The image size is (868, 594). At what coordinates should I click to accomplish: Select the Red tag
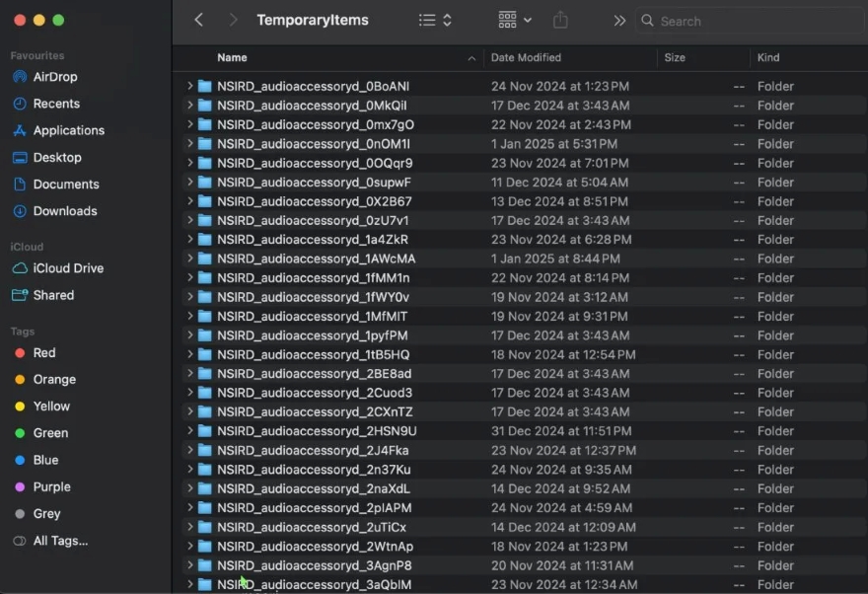click(44, 353)
